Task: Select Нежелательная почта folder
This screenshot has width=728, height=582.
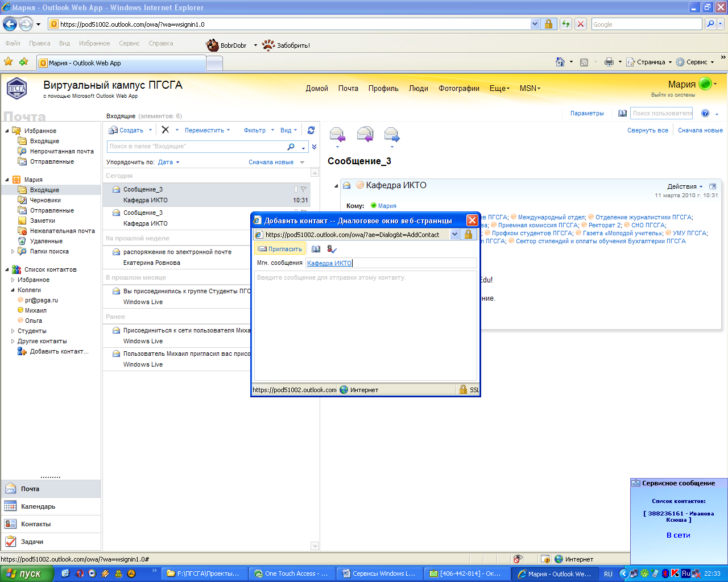Action: point(63,231)
